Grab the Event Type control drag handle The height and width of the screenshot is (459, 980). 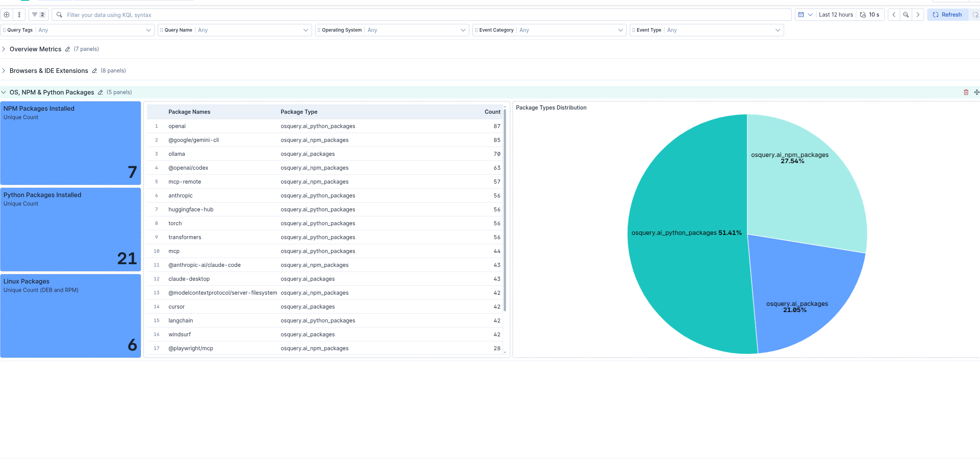[x=634, y=30]
